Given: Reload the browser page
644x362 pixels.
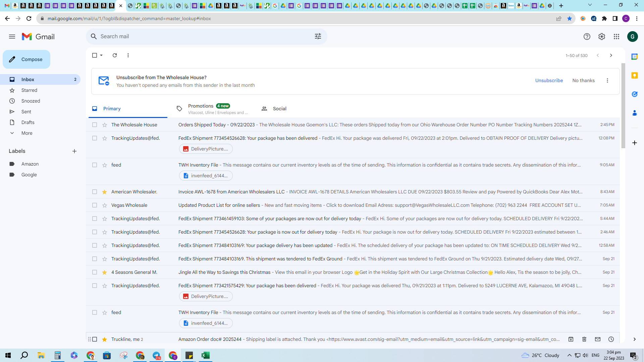Looking at the screenshot, I should point(29,18).
